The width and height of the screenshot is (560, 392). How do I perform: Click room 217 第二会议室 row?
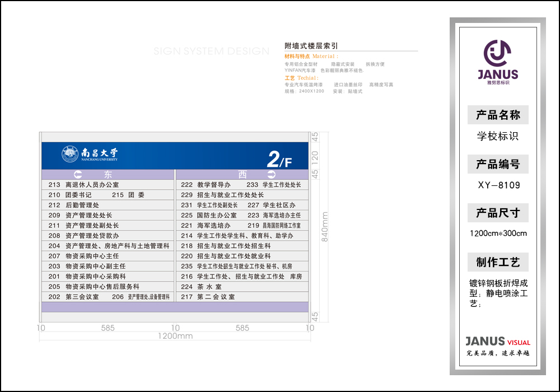tap(208, 297)
